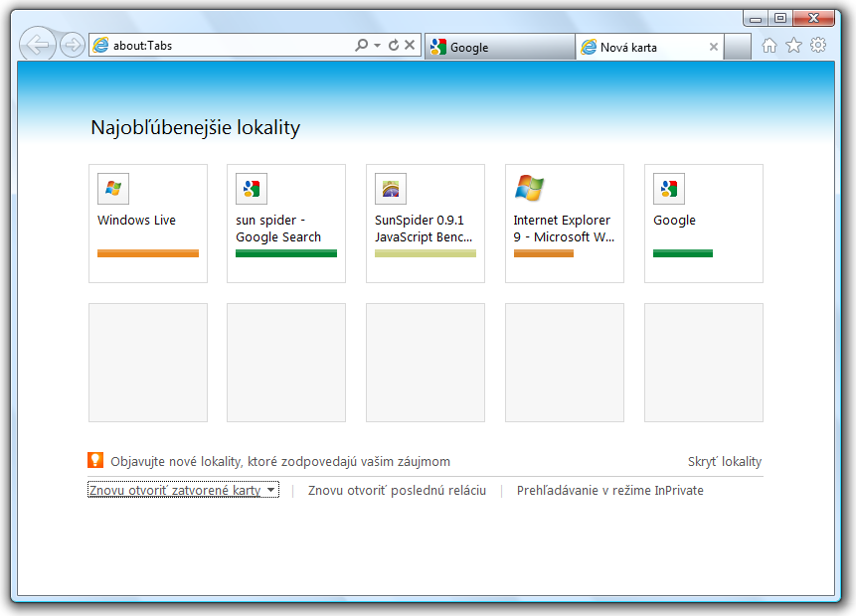The height and width of the screenshot is (616, 856).
Task: Go forward with the Forward arrow button
Action: click(x=72, y=45)
